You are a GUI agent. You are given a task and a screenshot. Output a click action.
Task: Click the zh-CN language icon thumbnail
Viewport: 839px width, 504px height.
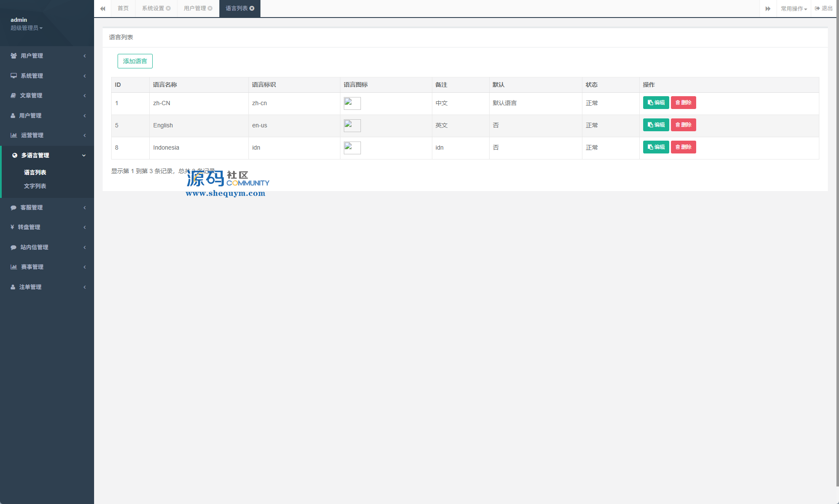tap(352, 103)
